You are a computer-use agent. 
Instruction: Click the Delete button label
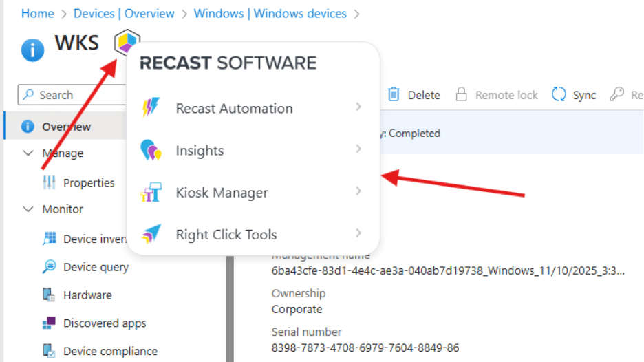424,95
